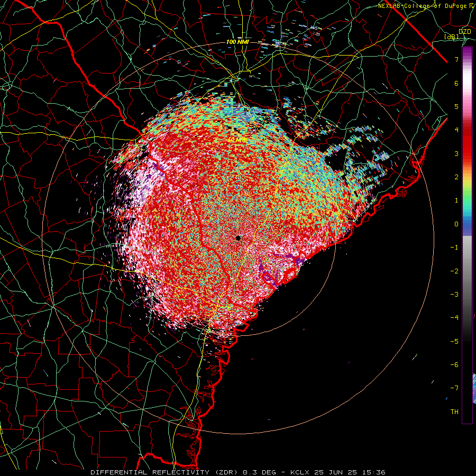Click the 1 value on the color scale
The height and width of the screenshot is (476, 476).
pos(456,200)
